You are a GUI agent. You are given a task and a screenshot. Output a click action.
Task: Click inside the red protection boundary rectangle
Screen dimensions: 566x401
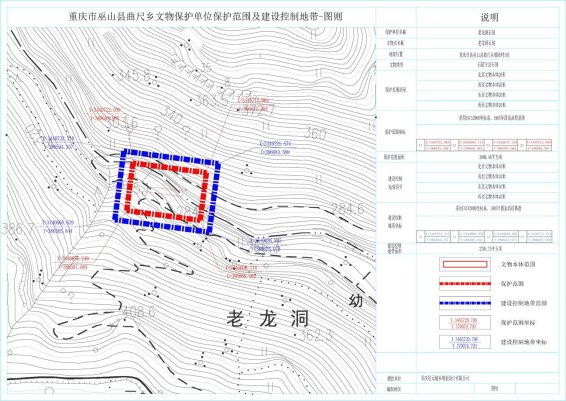167,191
